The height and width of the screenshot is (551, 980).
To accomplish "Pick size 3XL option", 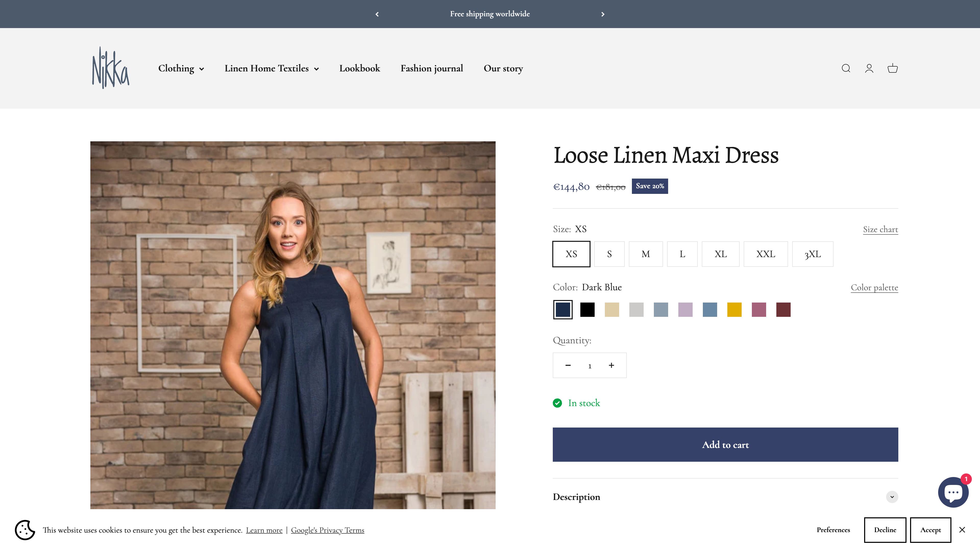I will point(812,254).
